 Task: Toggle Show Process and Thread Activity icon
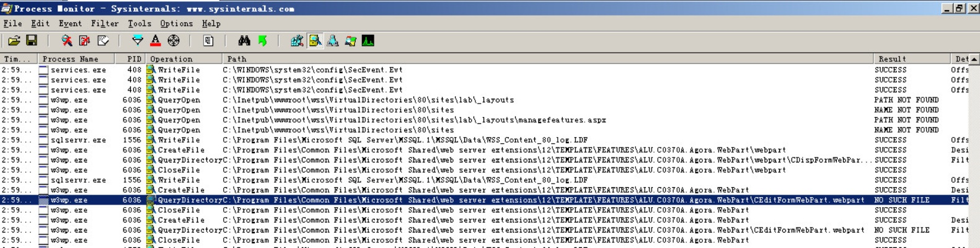(x=351, y=41)
